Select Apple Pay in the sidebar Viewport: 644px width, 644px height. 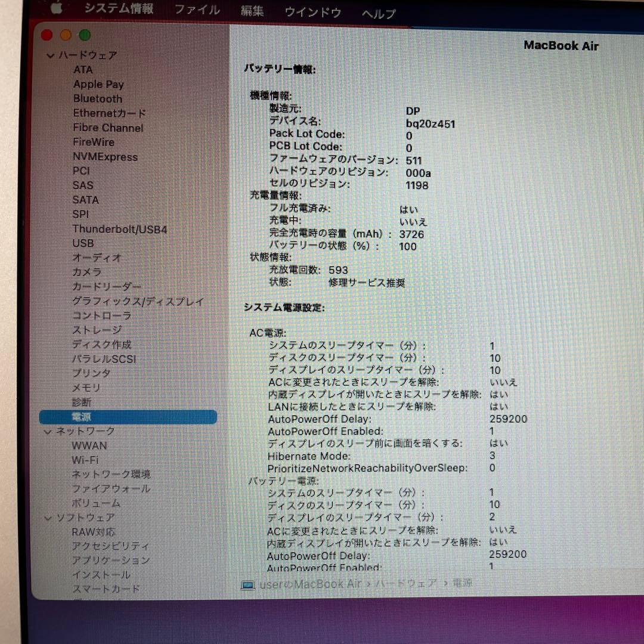coord(98,84)
